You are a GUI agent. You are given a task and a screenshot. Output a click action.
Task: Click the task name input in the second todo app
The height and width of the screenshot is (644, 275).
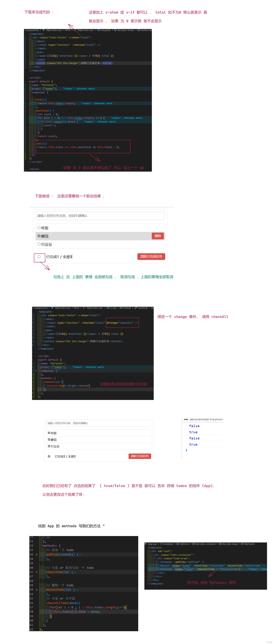[x=98, y=423]
